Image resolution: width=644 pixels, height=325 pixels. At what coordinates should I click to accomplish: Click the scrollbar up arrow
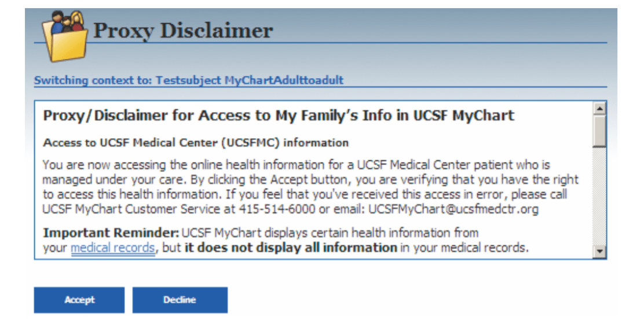(x=600, y=108)
